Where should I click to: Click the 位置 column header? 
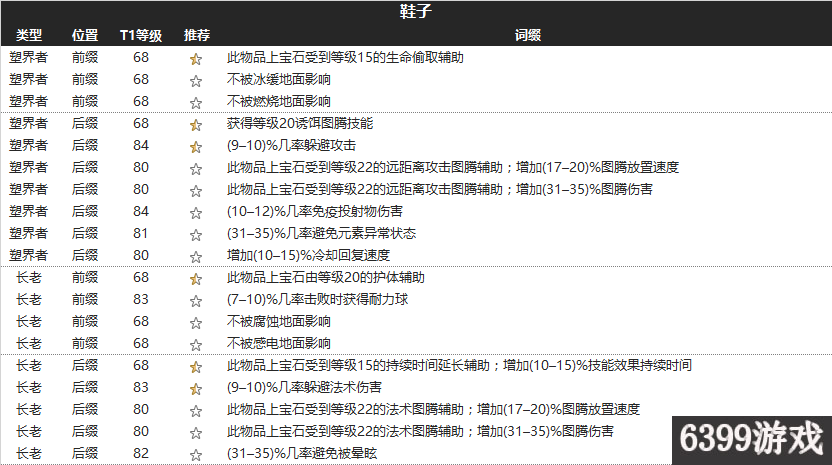85,35
